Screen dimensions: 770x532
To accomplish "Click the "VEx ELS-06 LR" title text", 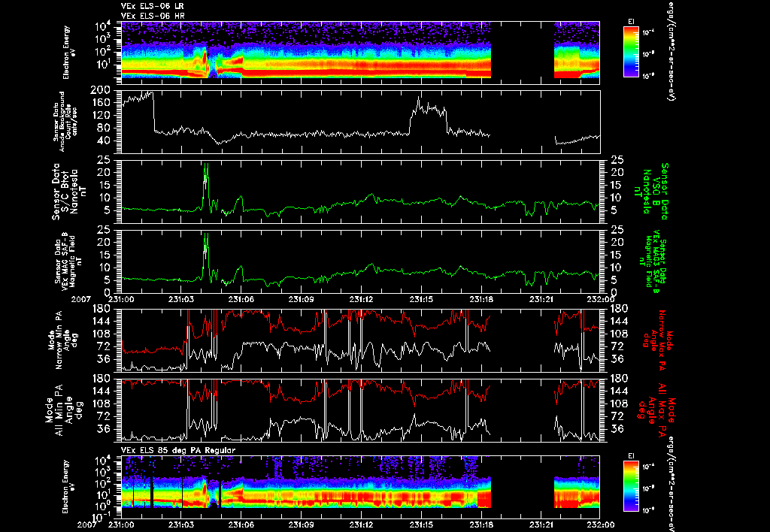I will tap(153, 6).
